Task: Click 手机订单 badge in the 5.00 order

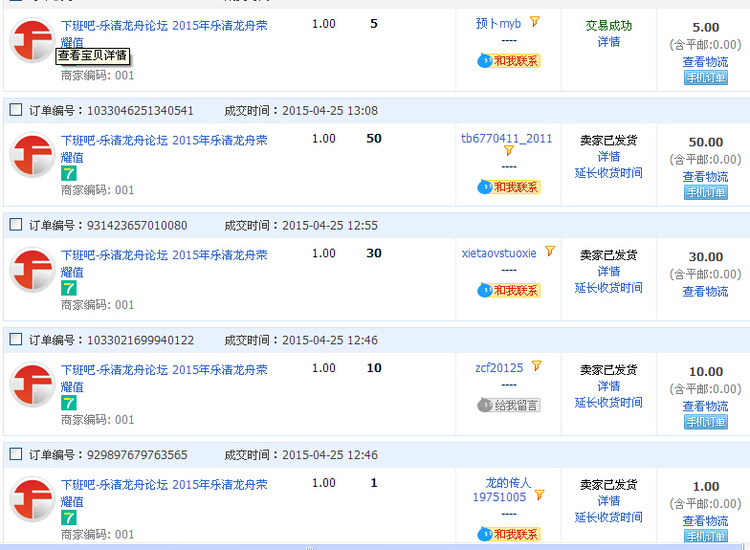Action: (706, 77)
